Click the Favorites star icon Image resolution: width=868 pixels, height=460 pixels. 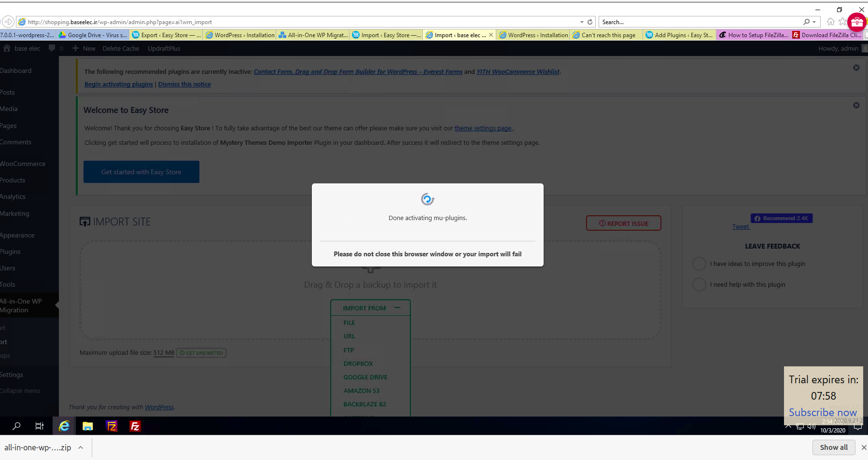[842, 22]
